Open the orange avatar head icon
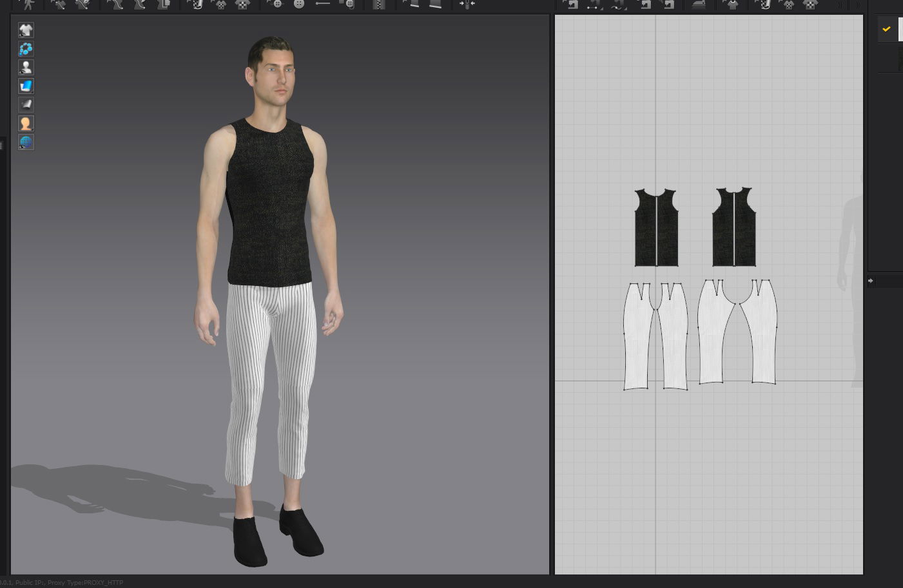The width and height of the screenshot is (903, 588). coord(26,123)
